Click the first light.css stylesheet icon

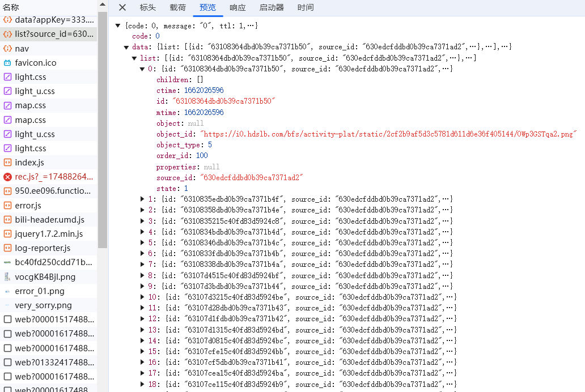pyautogui.click(x=7, y=77)
